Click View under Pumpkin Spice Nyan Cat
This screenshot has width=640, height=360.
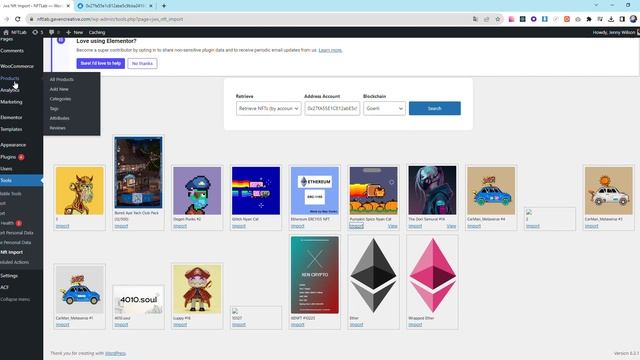393,226
